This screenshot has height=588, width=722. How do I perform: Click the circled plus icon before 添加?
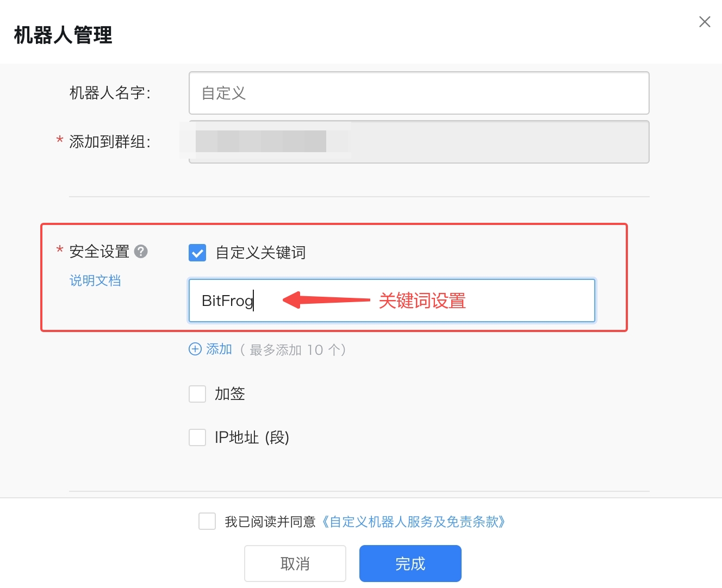click(195, 349)
